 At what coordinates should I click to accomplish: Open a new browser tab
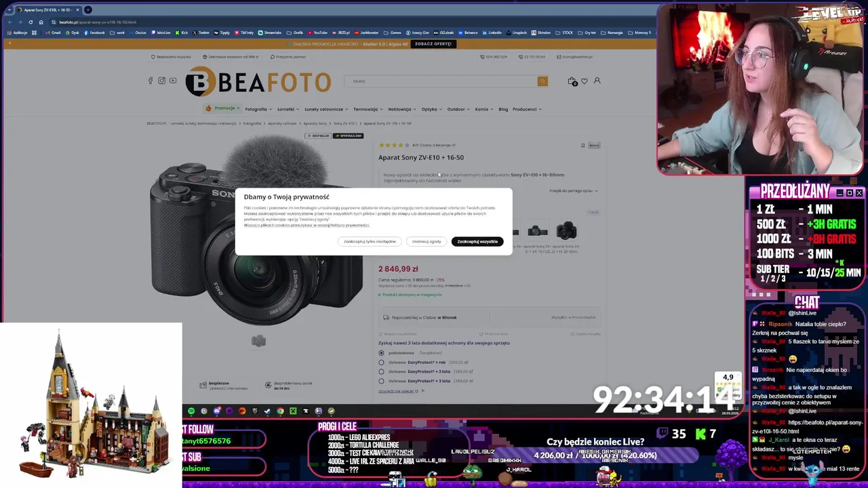(87, 9)
